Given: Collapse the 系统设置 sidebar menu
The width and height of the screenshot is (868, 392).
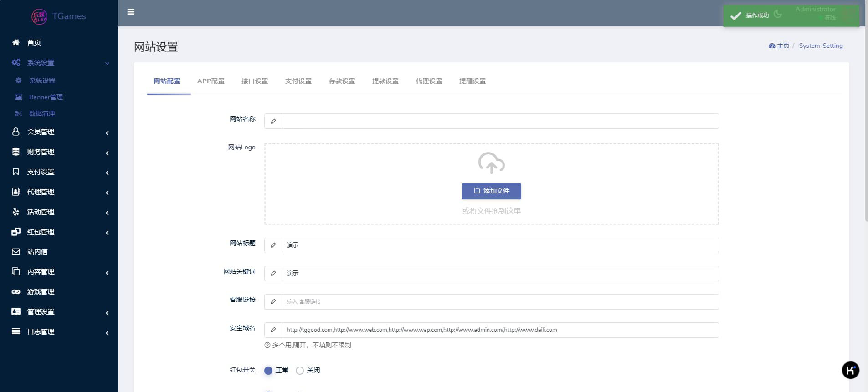Looking at the screenshot, I should tap(59, 63).
